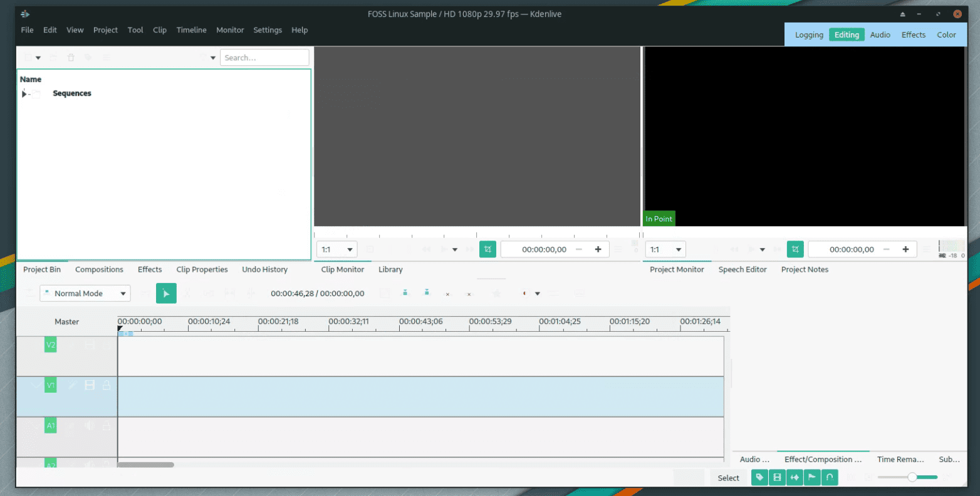The height and width of the screenshot is (496, 980).
Task: Switch to the Undo History tab
Action: [264, 269]
